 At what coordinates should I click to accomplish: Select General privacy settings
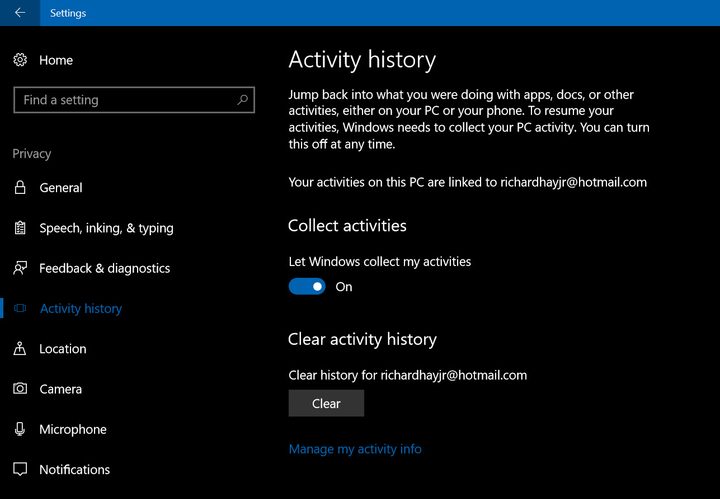[x=61, y=187]
